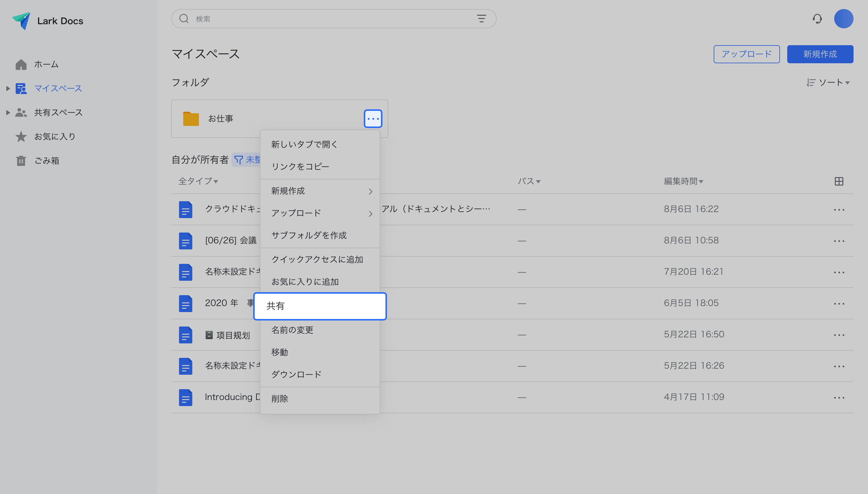Click the search filter icon in search bar
This screenshot has height=494, width=868.
pyautogui.click(x=481, y=19)
